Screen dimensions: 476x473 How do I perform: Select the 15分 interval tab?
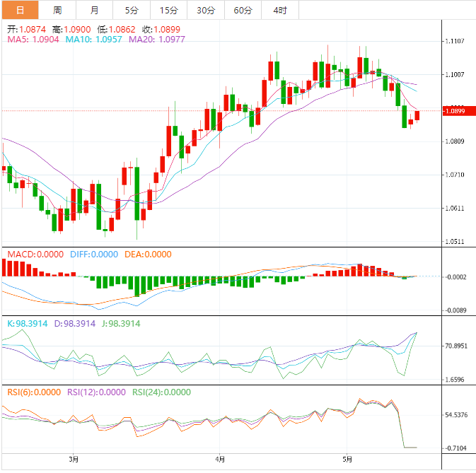point(168,10)
